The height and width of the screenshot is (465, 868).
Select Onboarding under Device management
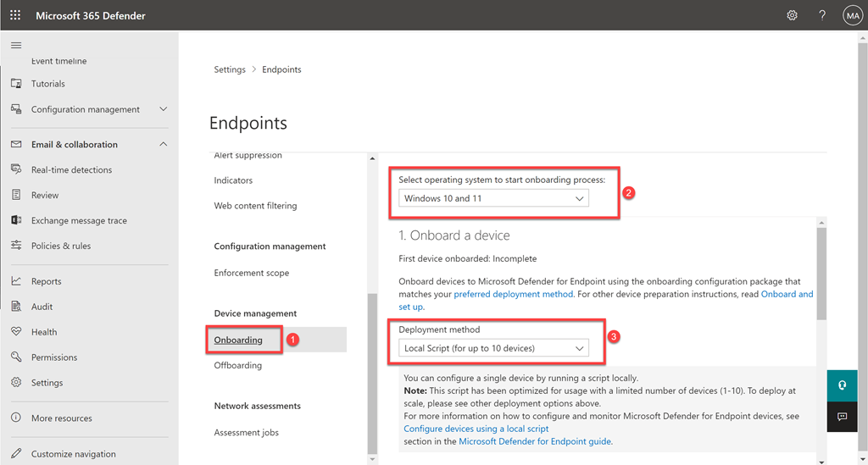pyautogui.click(x=238, y=340)
